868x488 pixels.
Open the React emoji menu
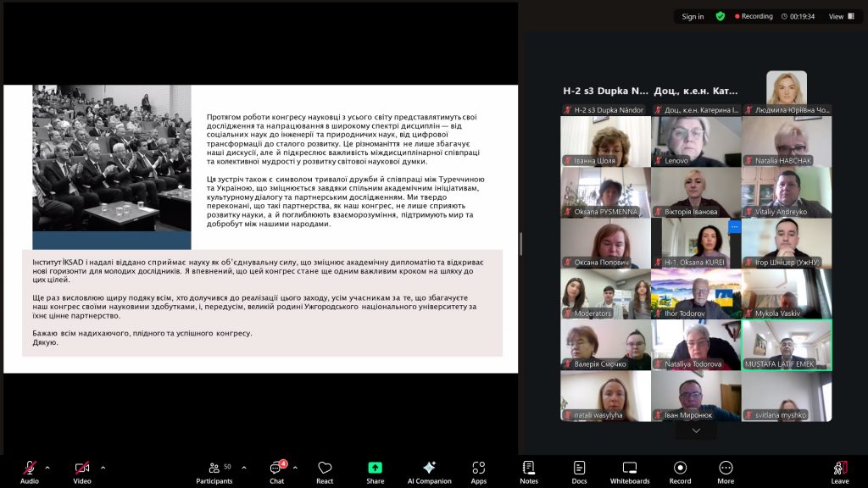[325, 471]
